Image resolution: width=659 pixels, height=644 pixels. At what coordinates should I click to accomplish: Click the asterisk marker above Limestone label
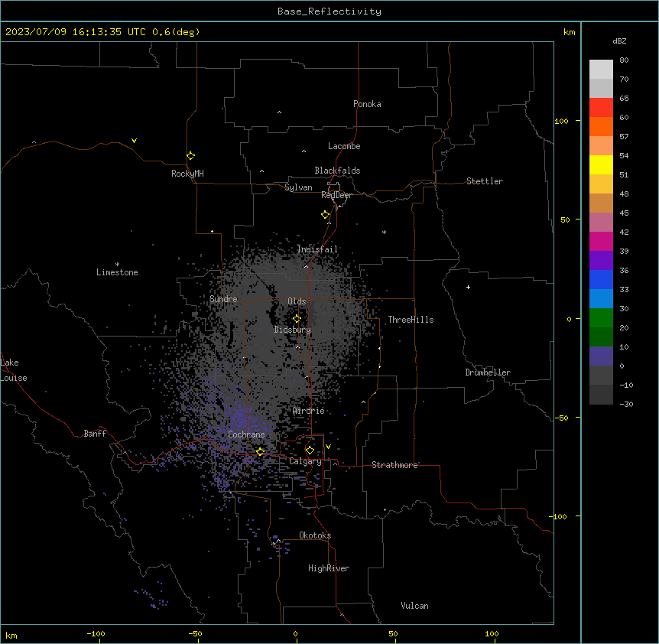117,265
